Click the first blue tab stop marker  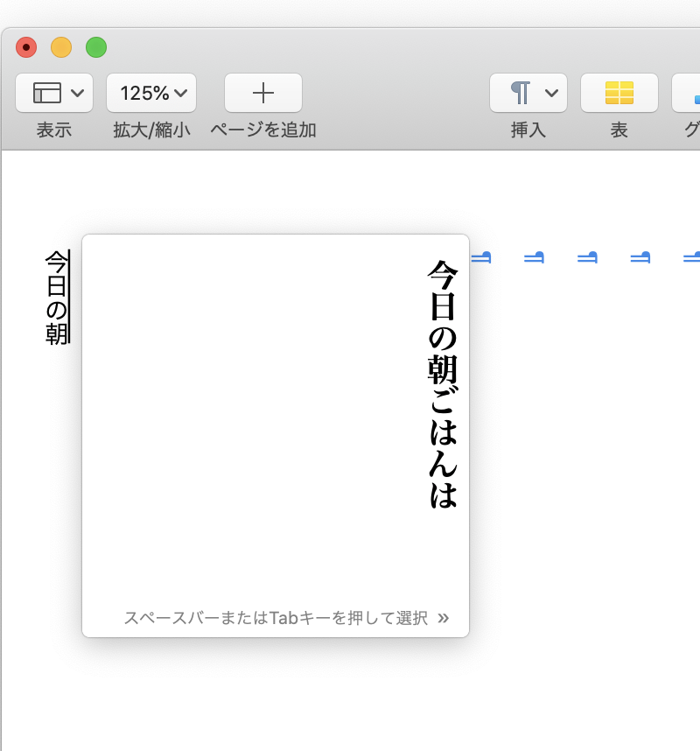point(482,257)
